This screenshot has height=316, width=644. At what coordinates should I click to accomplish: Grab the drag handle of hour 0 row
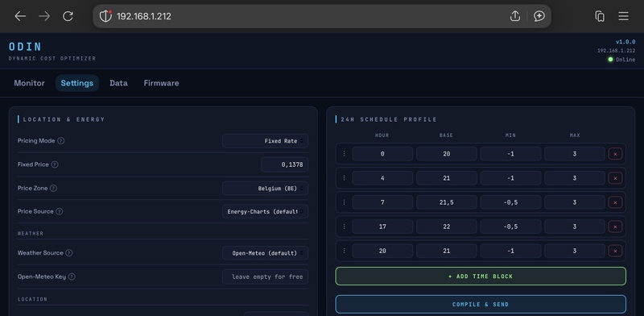[x=345, y=154]
